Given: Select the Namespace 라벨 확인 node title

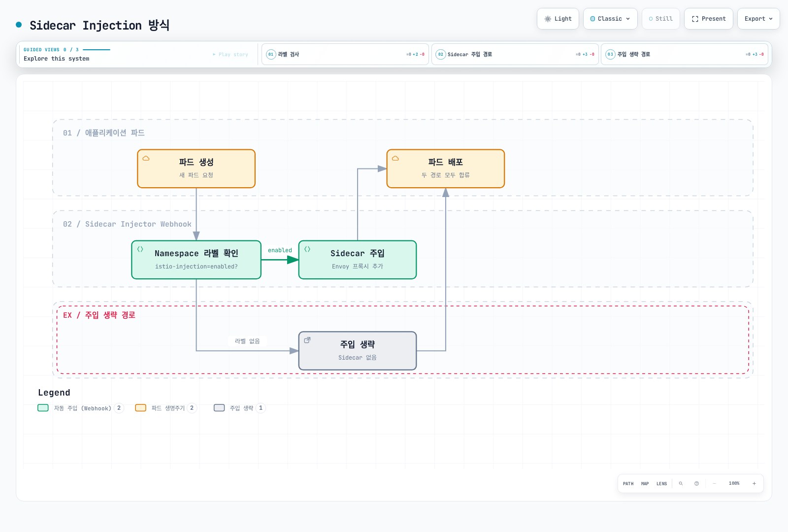Looking at the screenshot, I should [196, 253].
